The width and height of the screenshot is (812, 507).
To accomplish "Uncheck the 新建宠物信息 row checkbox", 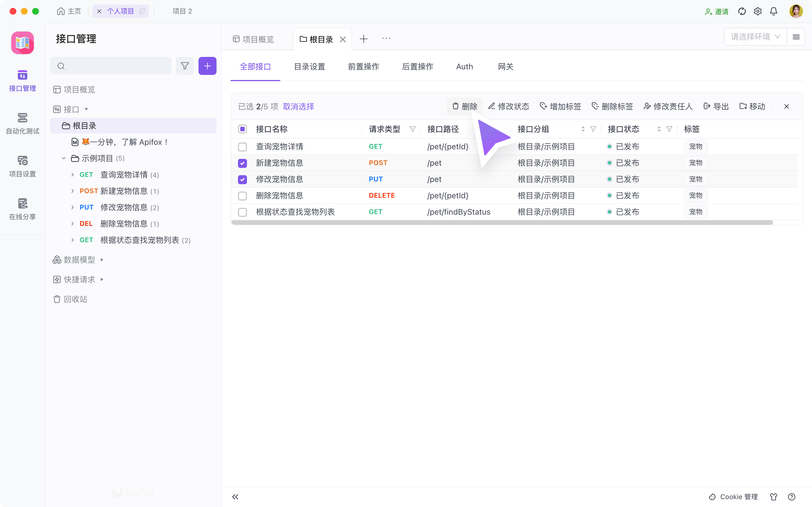I will pos(242,163).
